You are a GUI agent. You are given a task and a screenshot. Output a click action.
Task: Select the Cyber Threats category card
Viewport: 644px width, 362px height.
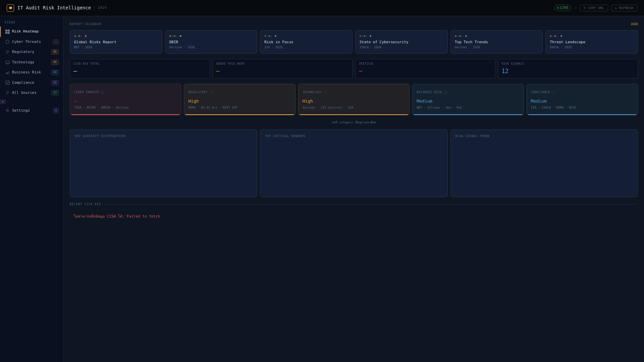[125, 100]
